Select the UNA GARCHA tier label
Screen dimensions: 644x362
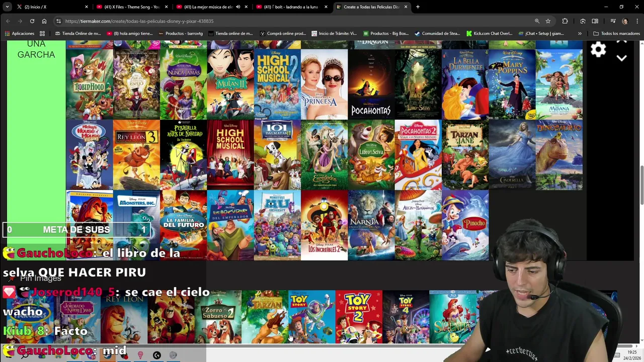point(36,49)
